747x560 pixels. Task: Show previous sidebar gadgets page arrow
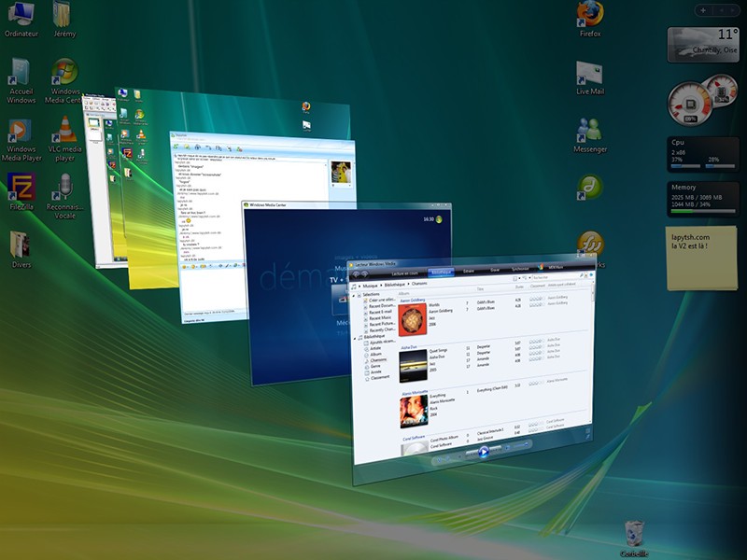point(721,10)
